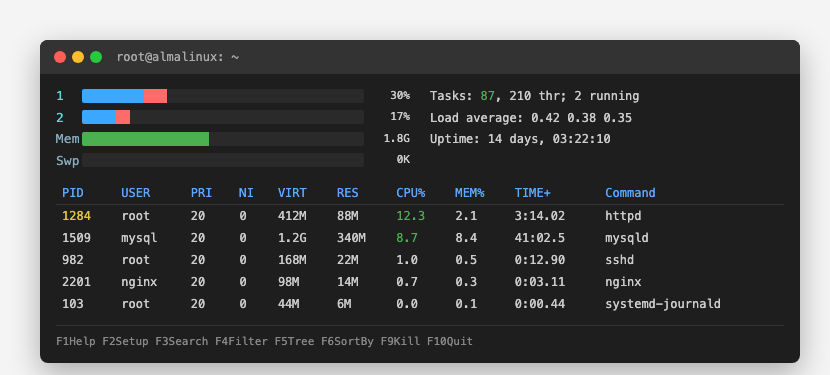Sort by the TIME+ column header
The height and width of the screenshot is (375, 830).
[533, 193]
